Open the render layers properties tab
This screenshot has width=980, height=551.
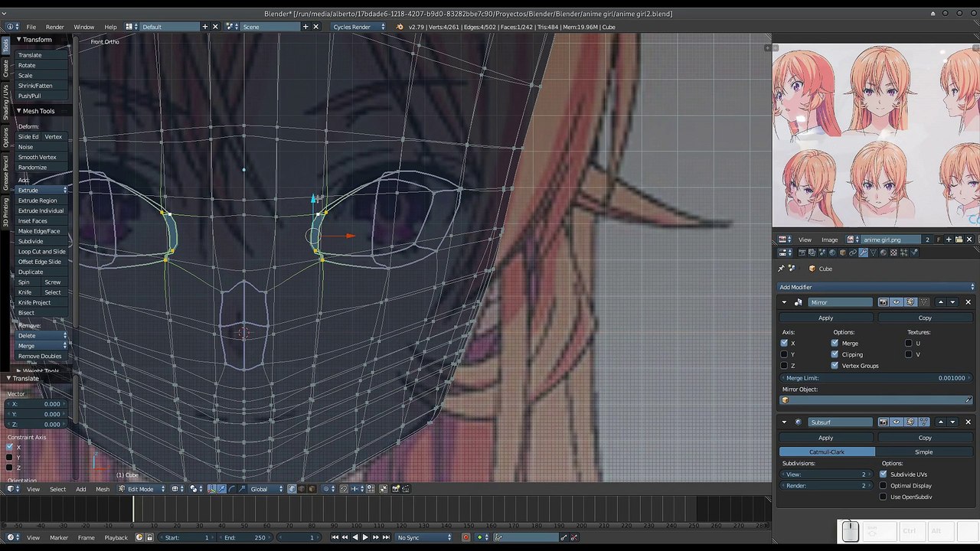pos(812,253)
